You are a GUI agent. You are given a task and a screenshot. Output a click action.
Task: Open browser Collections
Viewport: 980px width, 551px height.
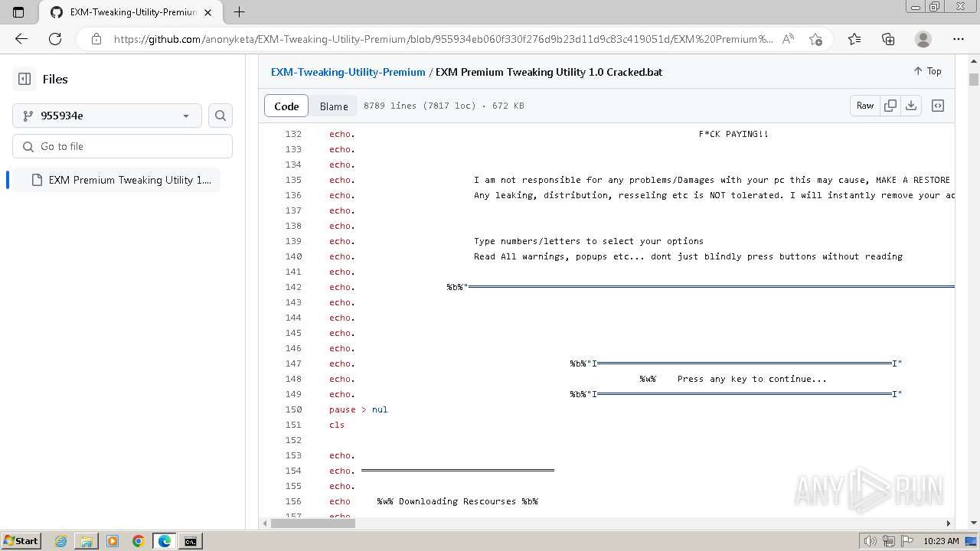(888, 39)
